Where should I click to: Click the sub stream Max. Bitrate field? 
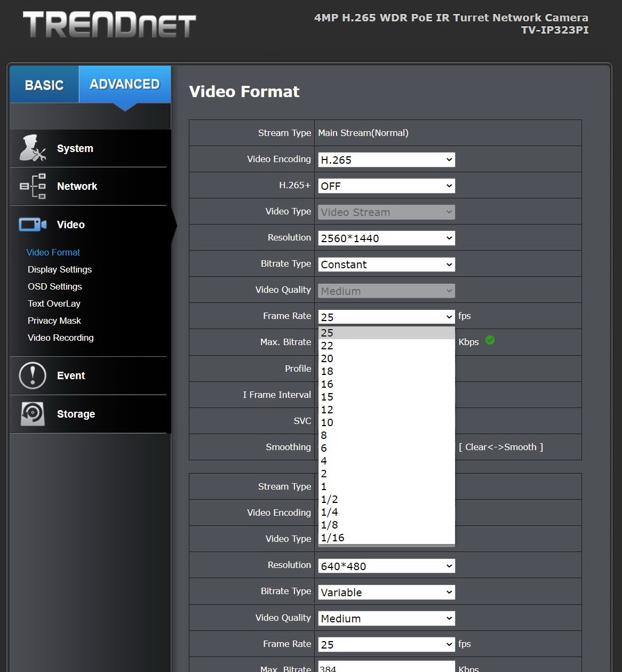[387, 667]
